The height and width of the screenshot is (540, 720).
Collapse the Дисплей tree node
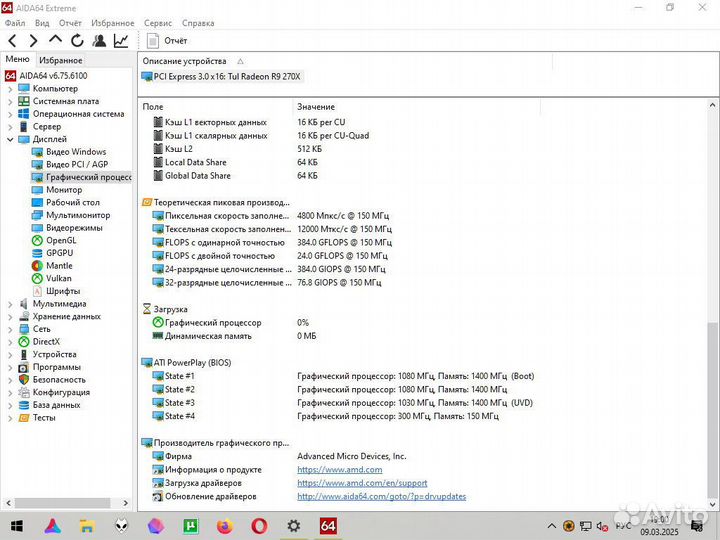pos(10,140)
